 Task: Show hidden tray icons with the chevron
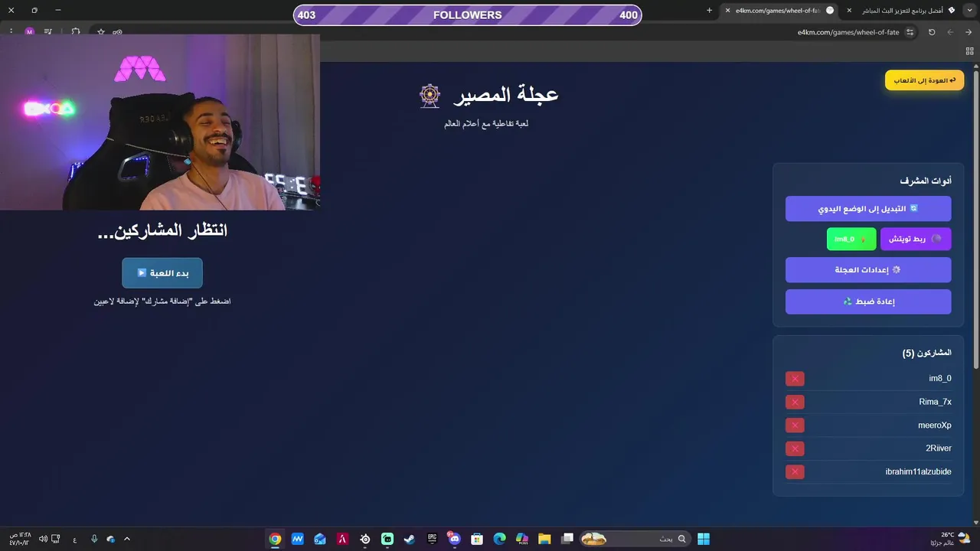127,539
